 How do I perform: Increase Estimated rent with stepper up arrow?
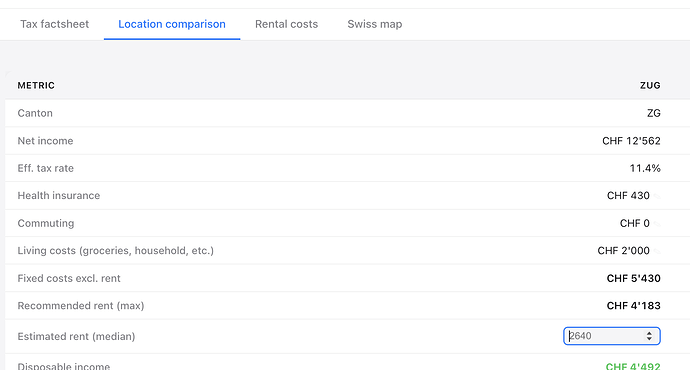(649, 333)
